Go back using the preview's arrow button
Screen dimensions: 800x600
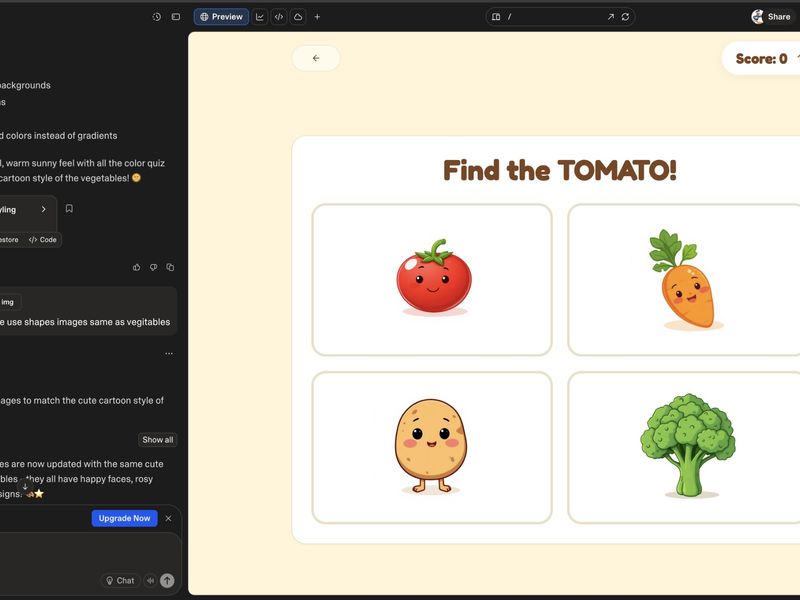pyautogui.click(x=316, y=58)
